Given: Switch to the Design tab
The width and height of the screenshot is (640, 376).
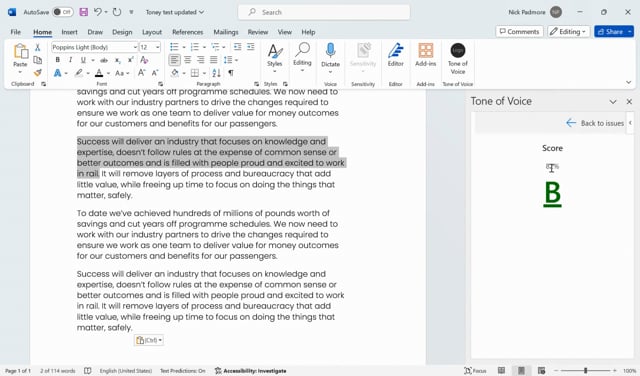Looking at the screenshot, I should (x=122, y=32).
